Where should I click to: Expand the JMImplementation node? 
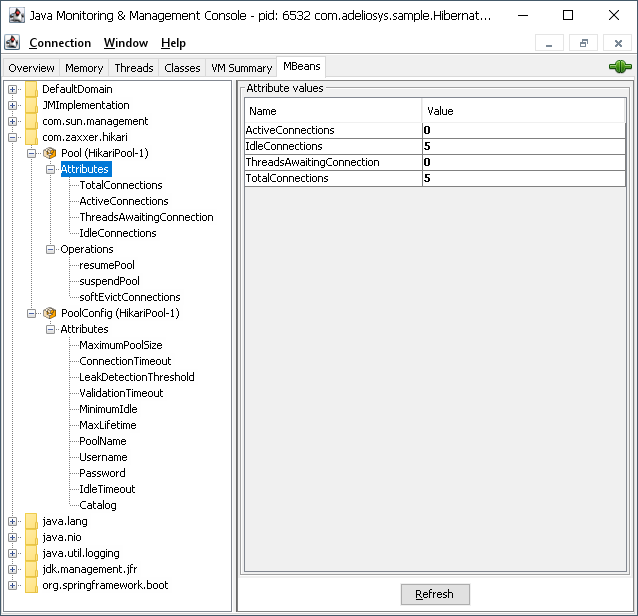[x=12, y=105]
